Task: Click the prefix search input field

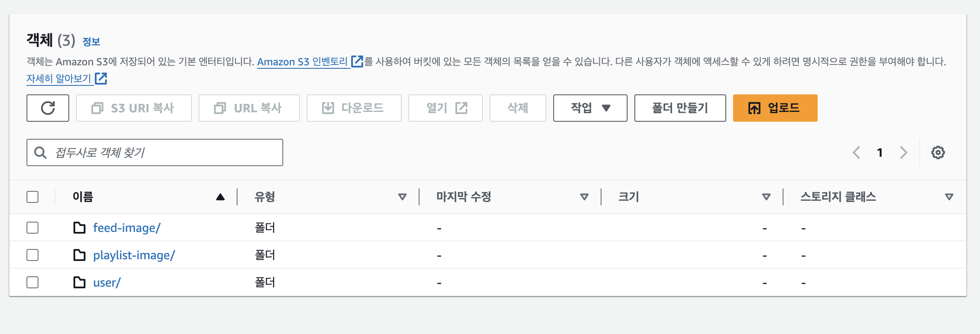Action: click(x=155, y=152)
